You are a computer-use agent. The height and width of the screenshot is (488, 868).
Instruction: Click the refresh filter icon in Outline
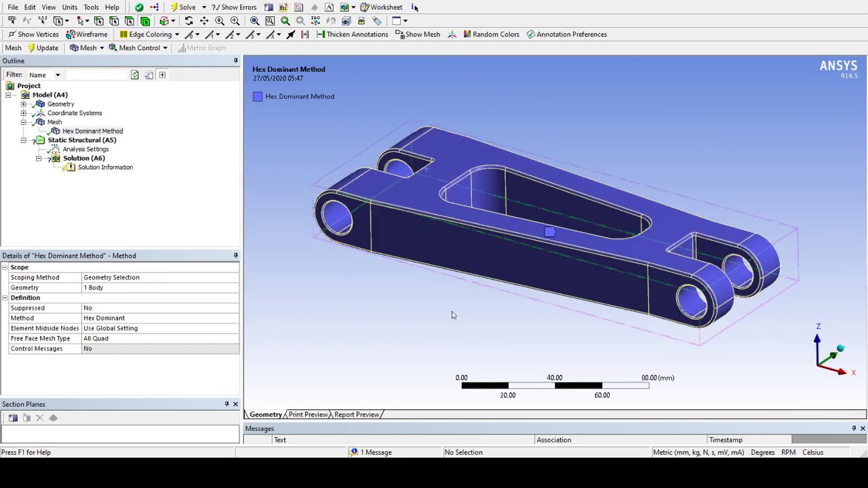134,75
